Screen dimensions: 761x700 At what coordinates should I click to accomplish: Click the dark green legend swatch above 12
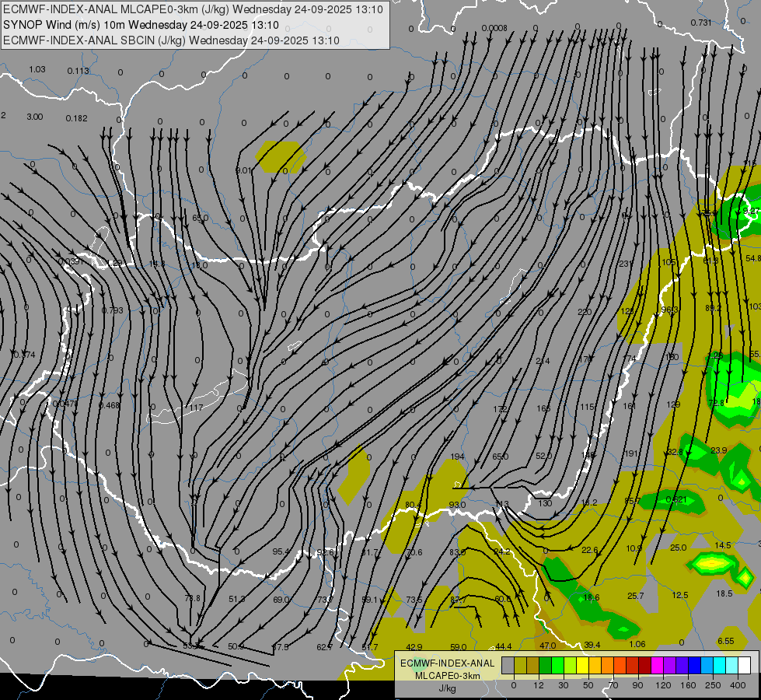(545, 666)
